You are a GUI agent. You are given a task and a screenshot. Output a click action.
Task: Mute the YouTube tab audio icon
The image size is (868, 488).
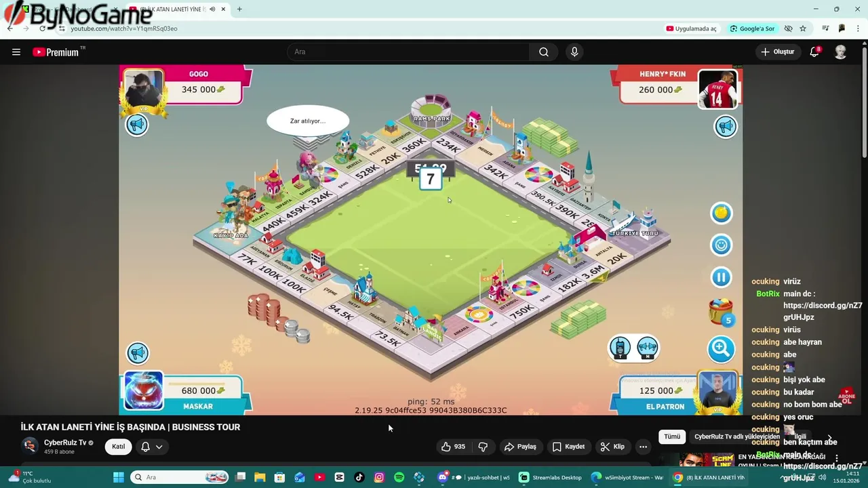click(x=212, y=9)
